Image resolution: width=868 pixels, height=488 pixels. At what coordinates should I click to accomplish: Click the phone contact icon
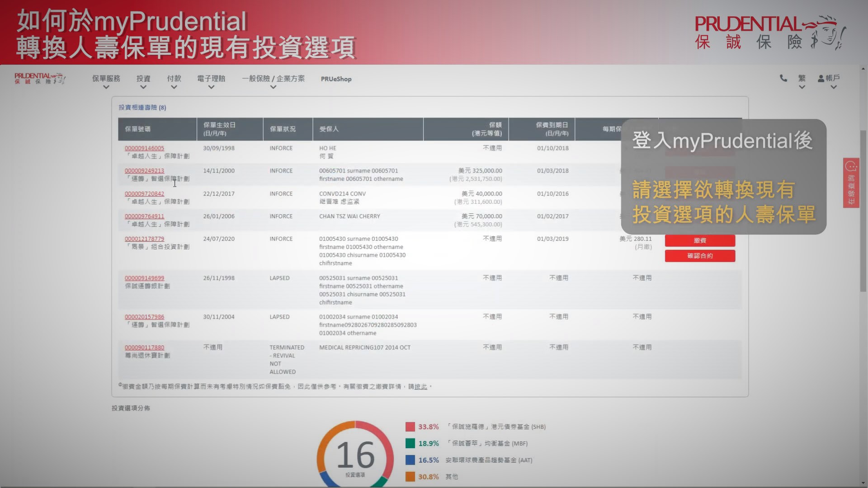tap(783, 78)
